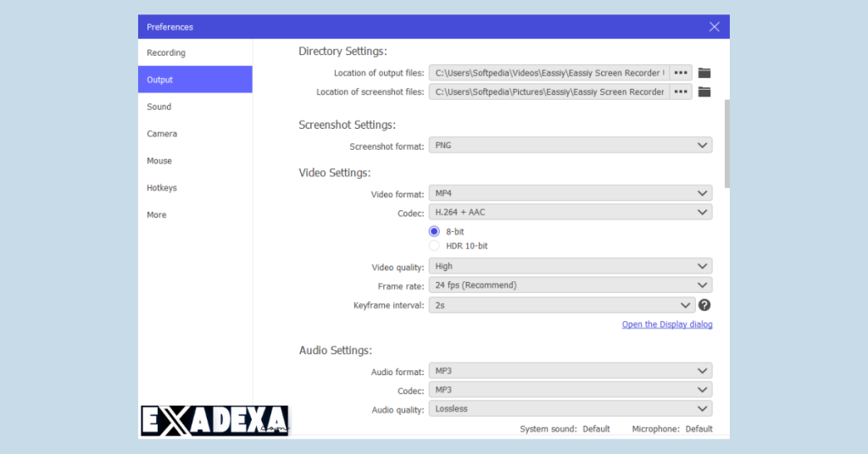Click three-dots browse button for output files
868x454 pixels.
[x=681, y=73]
